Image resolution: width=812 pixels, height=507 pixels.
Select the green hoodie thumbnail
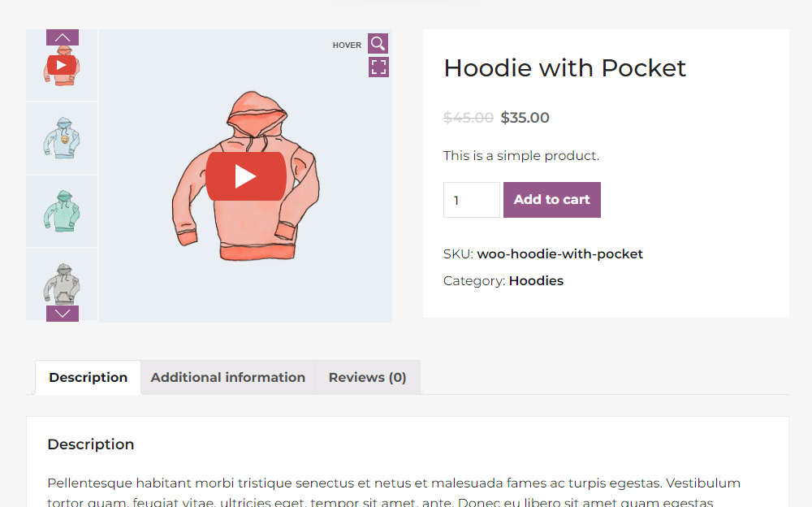(62, 211)
